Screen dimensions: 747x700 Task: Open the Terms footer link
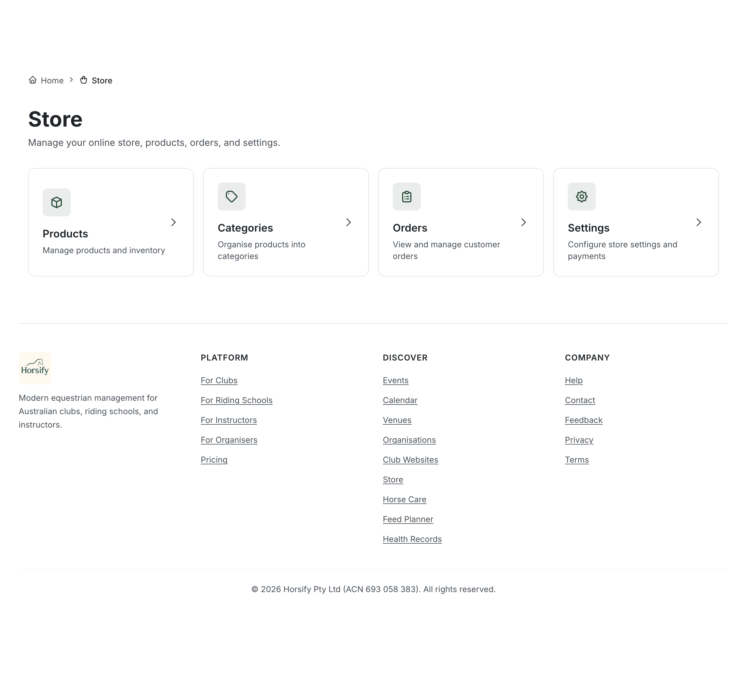click(577, 460)
